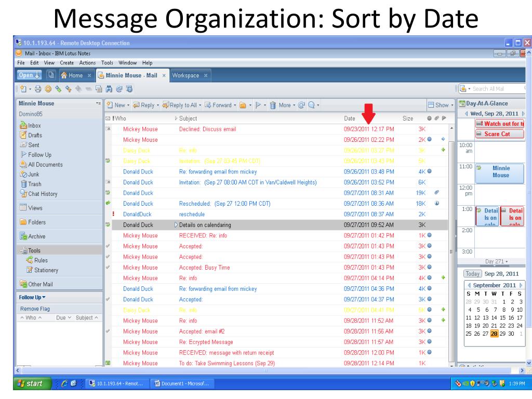Screen dimensions: 532x399
Task: Open the Trash folder
Action: (31, 184)
